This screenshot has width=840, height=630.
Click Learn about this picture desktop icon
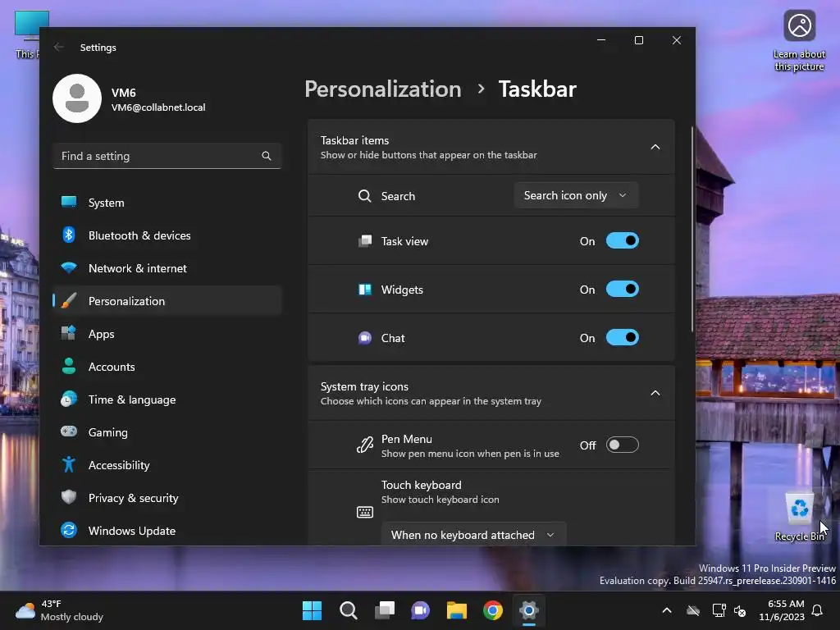coord(799,41)
